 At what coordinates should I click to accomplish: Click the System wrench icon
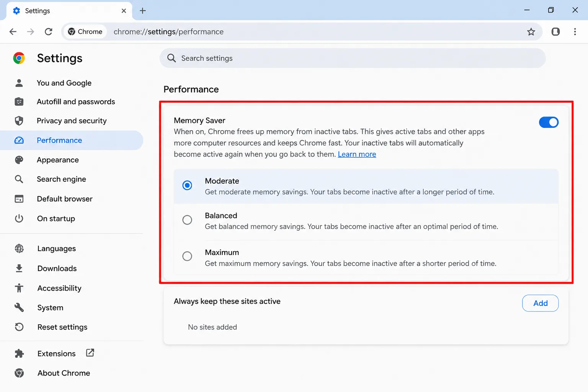pos(19,307)
